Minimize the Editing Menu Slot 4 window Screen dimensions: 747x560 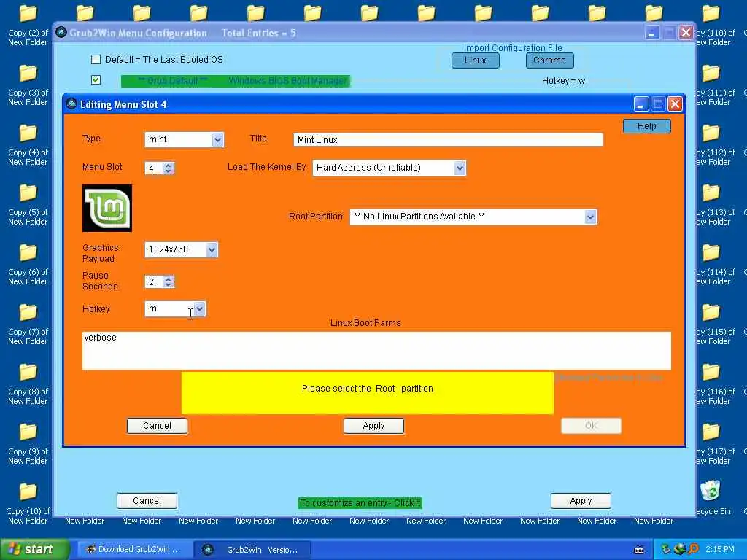click(x=640, y=104)
